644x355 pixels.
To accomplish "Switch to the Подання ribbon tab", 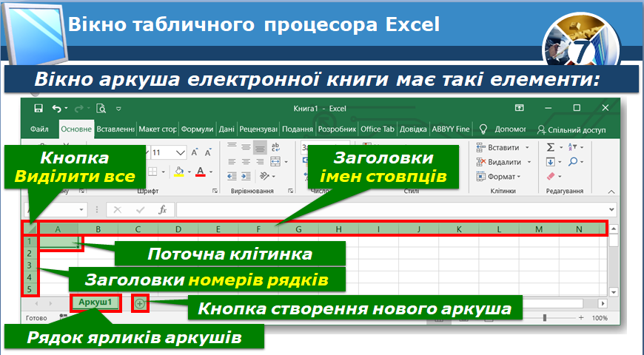I will [x=298, y=129].
